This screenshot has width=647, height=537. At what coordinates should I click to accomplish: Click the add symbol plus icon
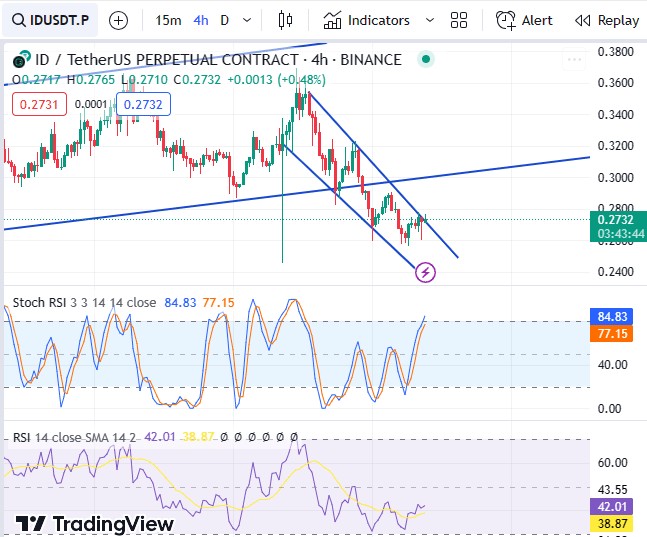pos(118,20)
